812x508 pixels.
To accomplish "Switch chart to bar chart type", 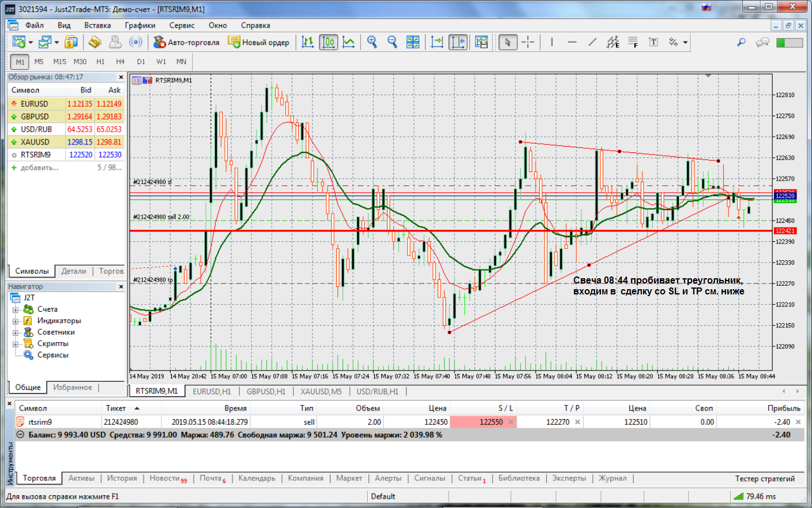I will pos(308,42).
